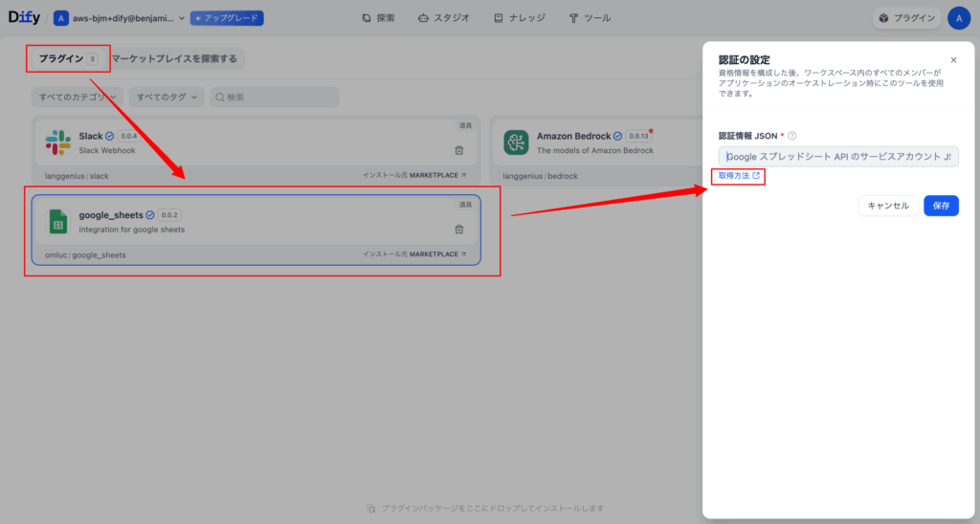
Task: Open the ナレッジ menu item
Action: point(520,18)
